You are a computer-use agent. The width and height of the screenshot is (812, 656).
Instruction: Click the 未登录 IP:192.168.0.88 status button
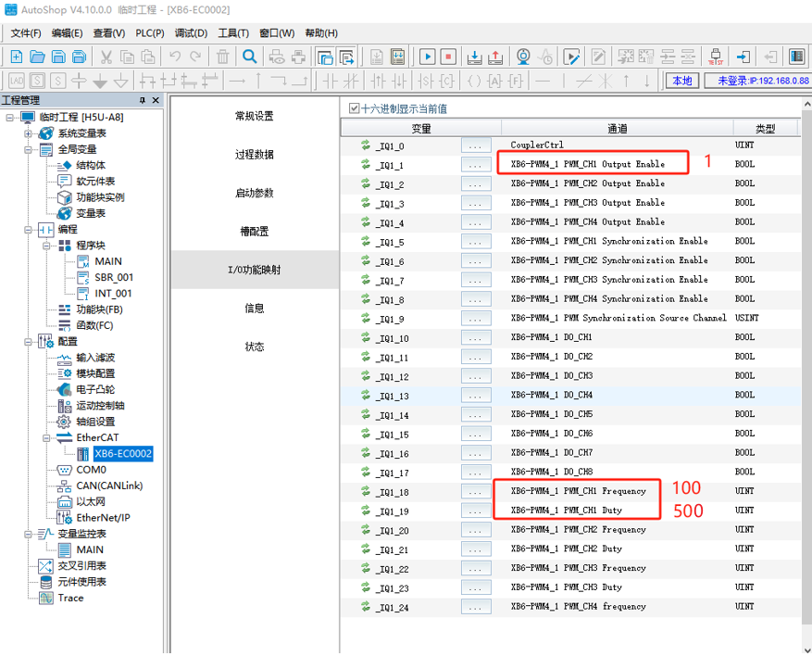click(x=758, y=81)
